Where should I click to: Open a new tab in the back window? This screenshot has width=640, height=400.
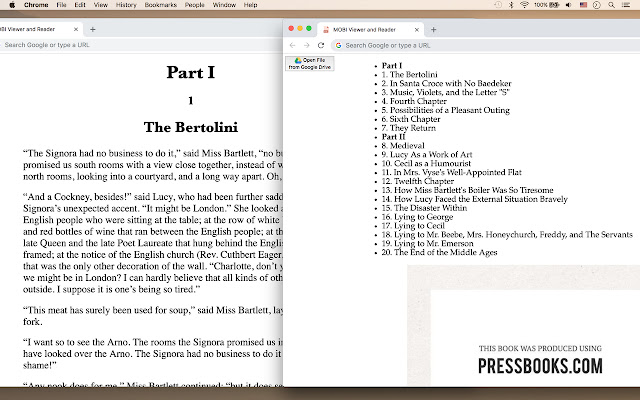[93, 30]
